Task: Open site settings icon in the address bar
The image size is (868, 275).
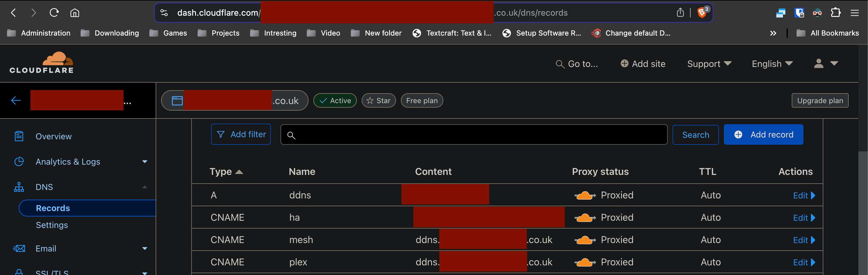Action: coord(164,13)
